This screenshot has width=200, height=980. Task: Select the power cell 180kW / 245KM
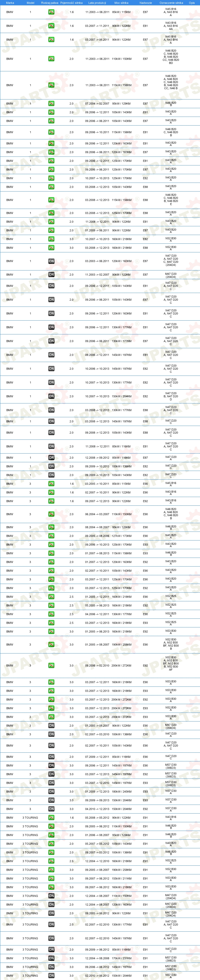(122, 791)
